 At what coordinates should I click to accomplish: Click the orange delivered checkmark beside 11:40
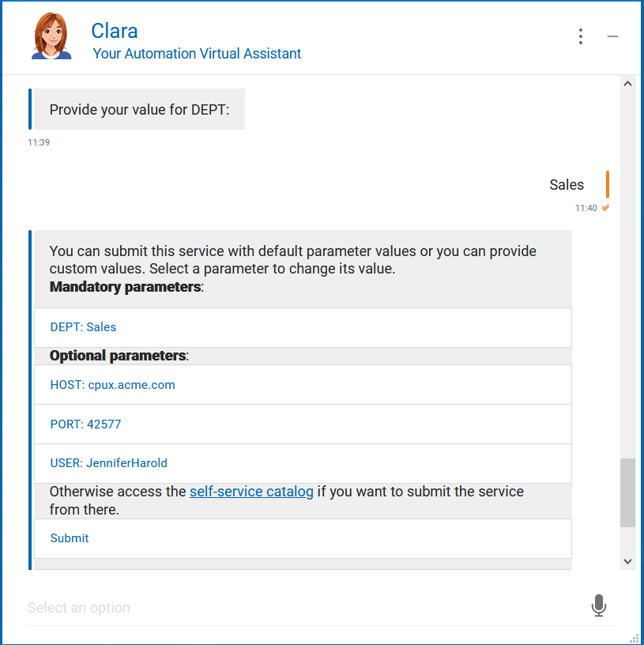click(606, 208)
